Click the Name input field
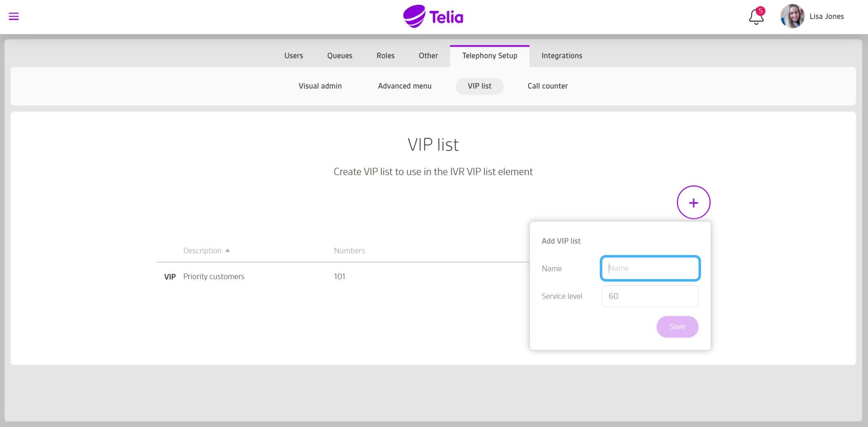Viewport: 868px width, 427px height. 650,268
